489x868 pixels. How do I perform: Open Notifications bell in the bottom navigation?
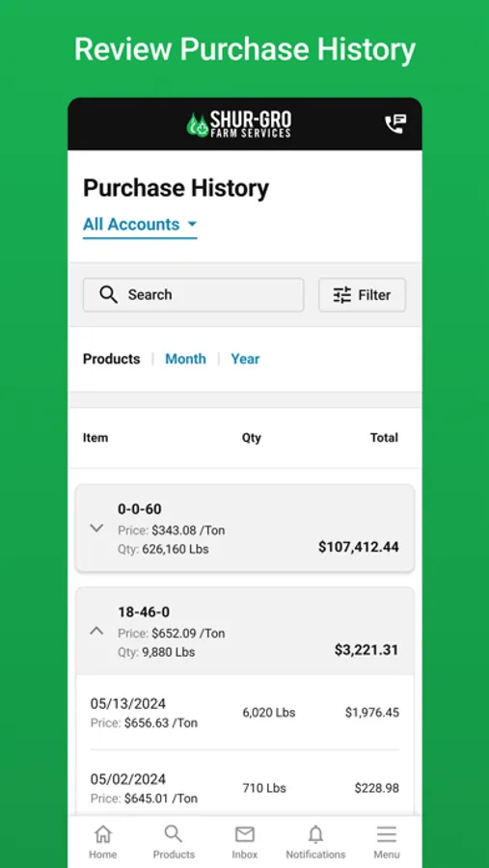(x=315, y=842)
